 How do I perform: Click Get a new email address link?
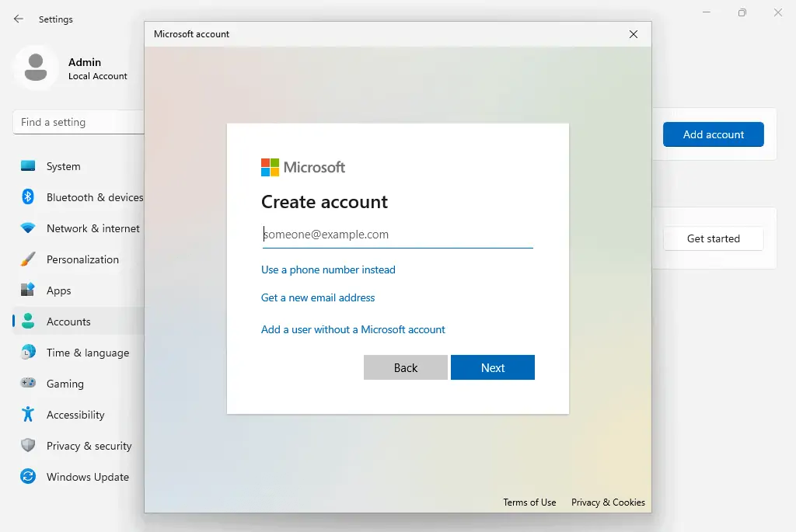[318, 297]
